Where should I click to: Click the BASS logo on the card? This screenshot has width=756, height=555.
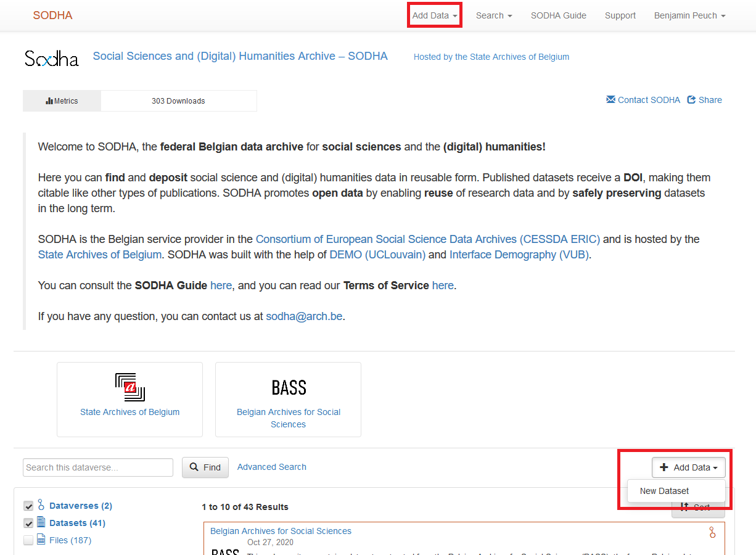click(289, 387)
